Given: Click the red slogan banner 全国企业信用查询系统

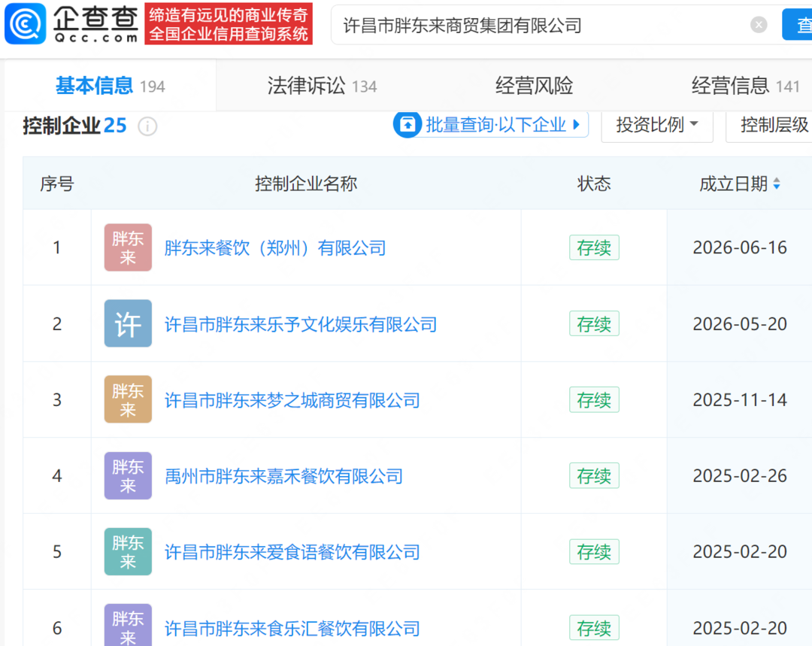Looking at the screenshot, I should tap(229, 24).
